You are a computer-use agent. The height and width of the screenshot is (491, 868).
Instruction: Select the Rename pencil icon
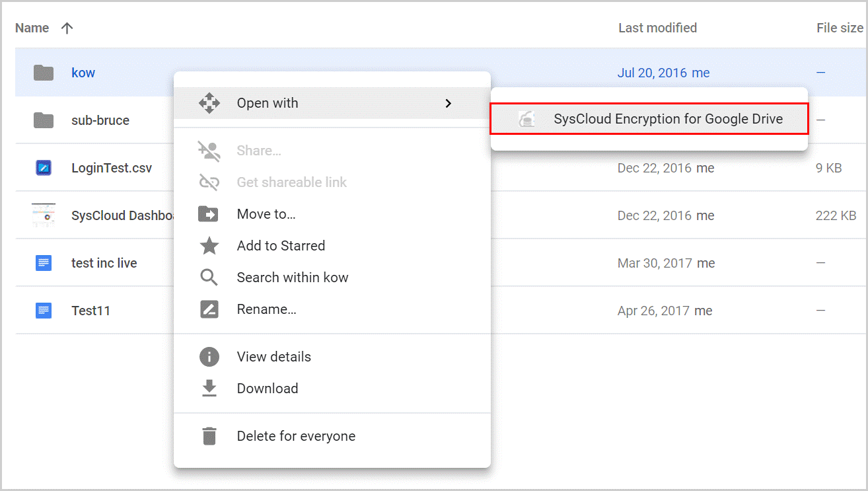(209, 309)
